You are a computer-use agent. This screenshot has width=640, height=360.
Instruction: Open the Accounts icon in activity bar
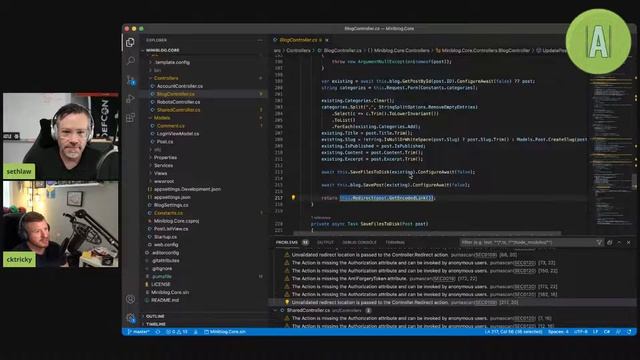(x=131, y=299)
